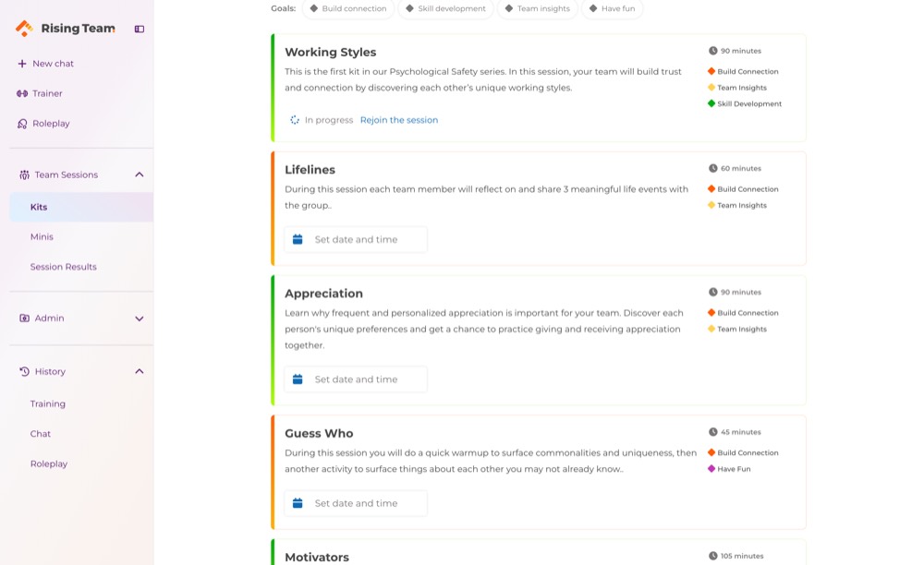Image resolution: width=924 pixels, height=565 pixels.
Task: Set date and time for Lifelines
Action: pos(356,239)
